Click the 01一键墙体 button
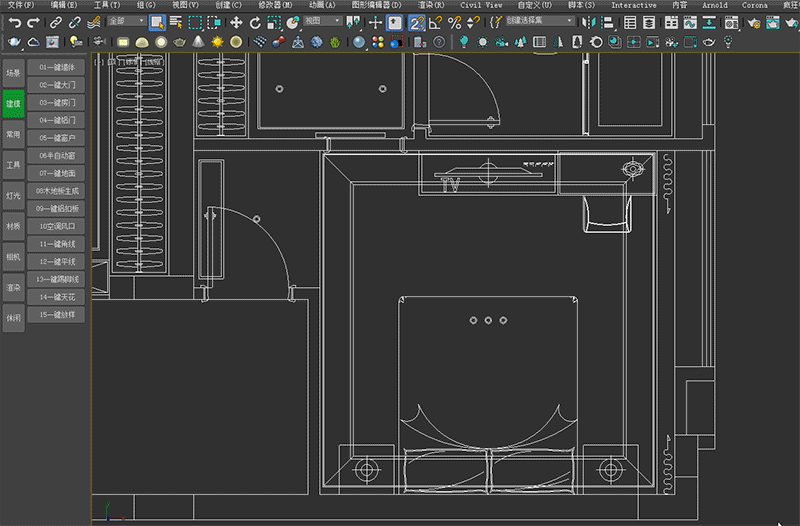The height and width of the screenshot is (526, 800). 57,67
